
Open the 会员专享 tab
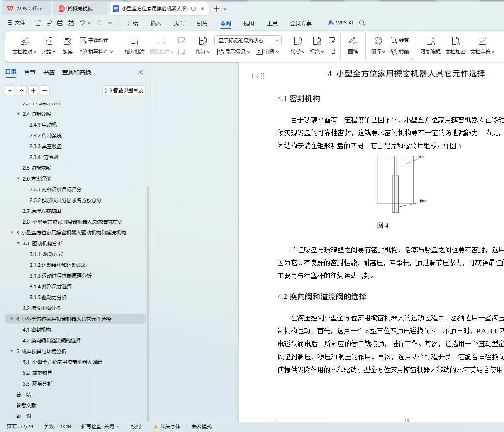coord(301,23)
